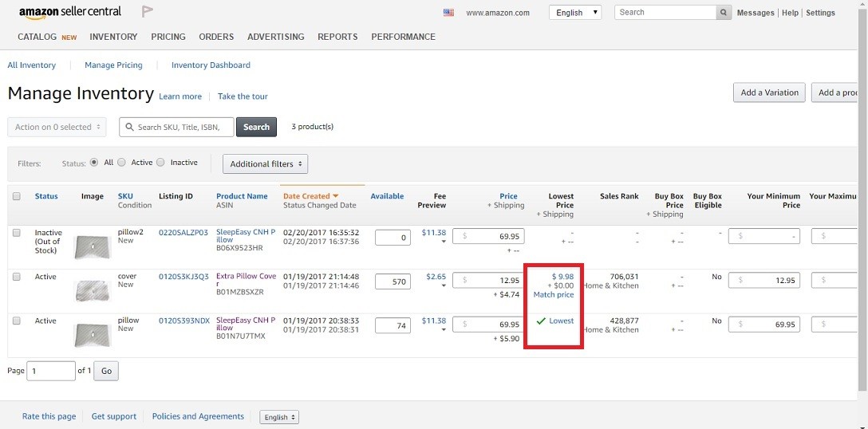This screenshot has width=868, height=429.
Task: Click the Date Created sort arrow
Action: 336,196
